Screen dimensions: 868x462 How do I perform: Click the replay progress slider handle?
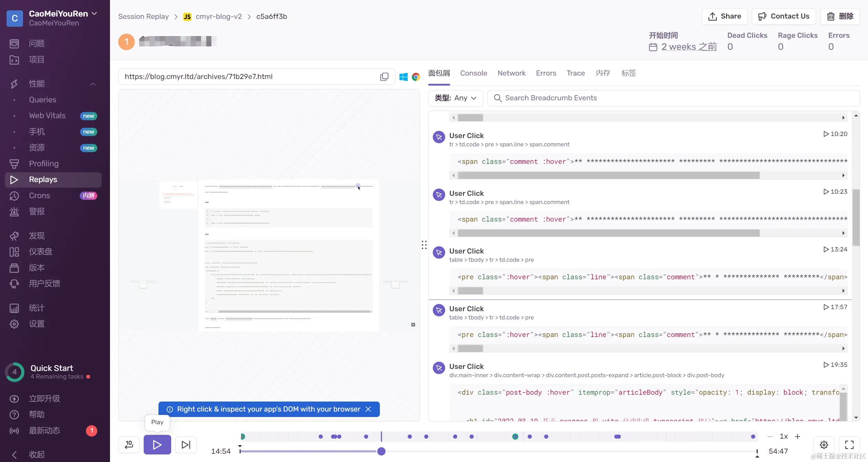pyautogui.click(x=381, y=451)
